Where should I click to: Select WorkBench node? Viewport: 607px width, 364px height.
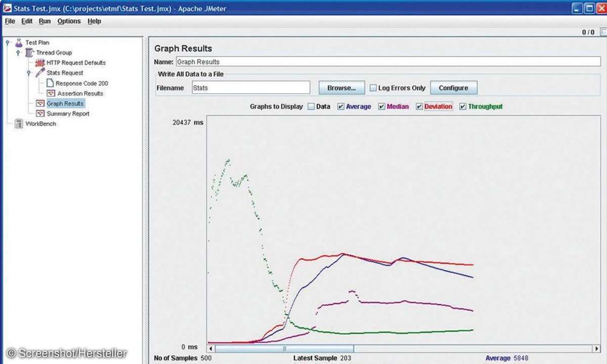point(40,124)
